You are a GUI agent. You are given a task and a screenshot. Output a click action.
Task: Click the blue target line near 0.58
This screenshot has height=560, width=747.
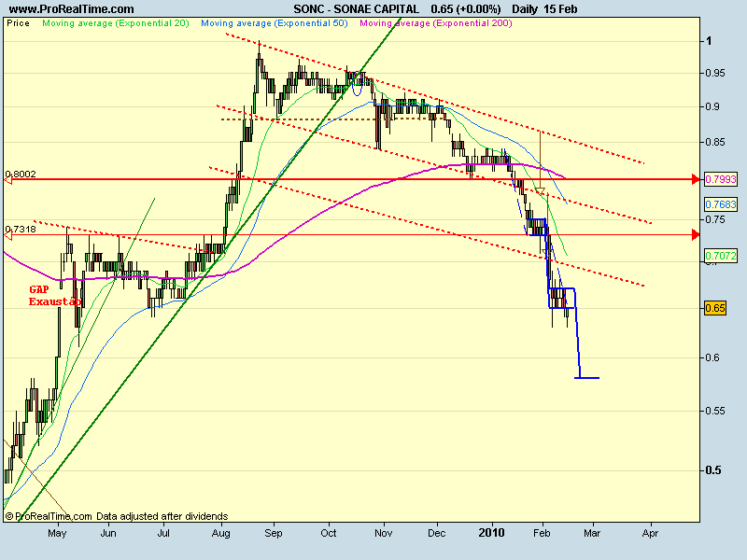[x=587, y=378]
